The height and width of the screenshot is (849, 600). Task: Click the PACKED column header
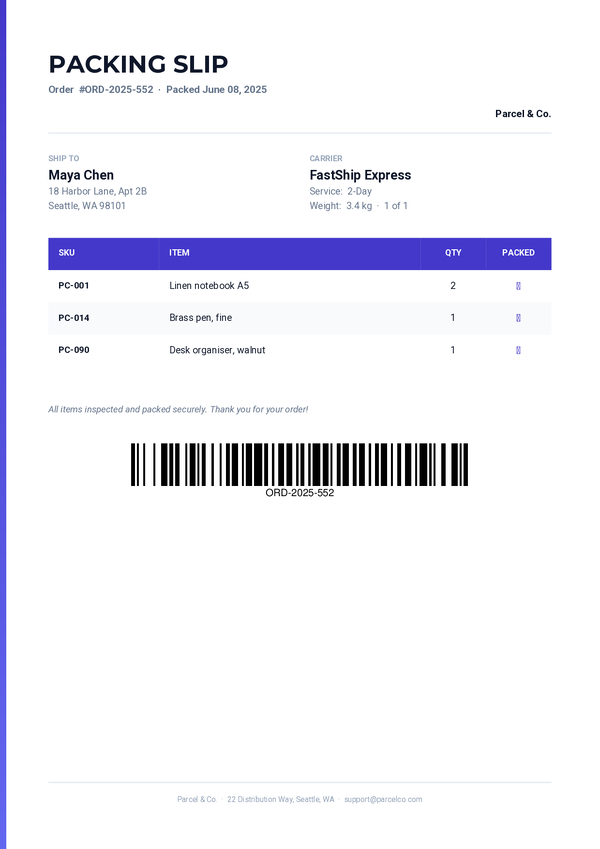tap(518, 253)
